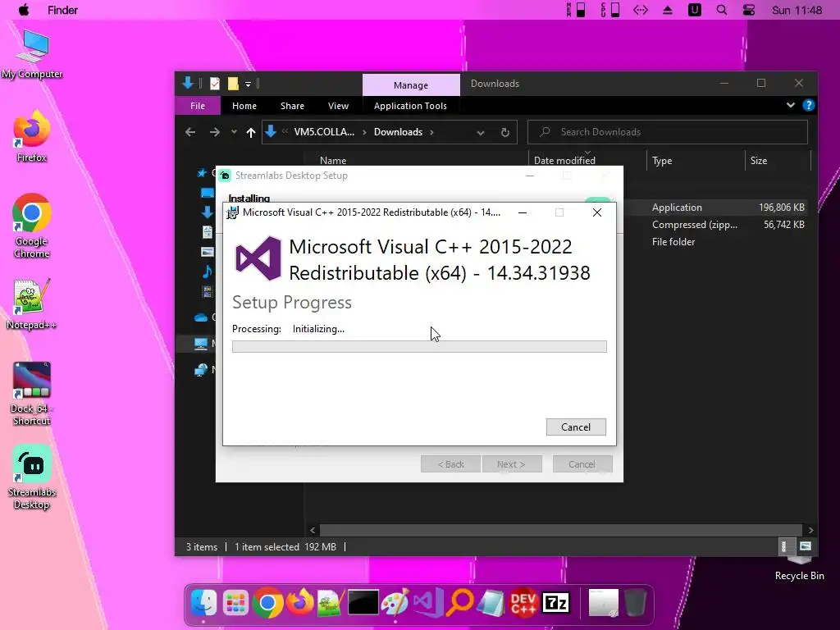Click the MEM usage indicator in menu bar

pos(576,10)
